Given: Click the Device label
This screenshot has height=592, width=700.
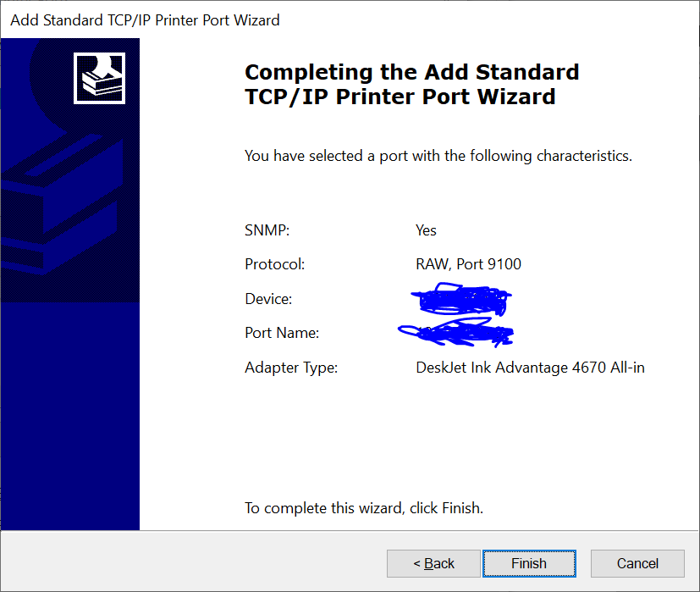Looking at the screenshot, I should [268, 298].
